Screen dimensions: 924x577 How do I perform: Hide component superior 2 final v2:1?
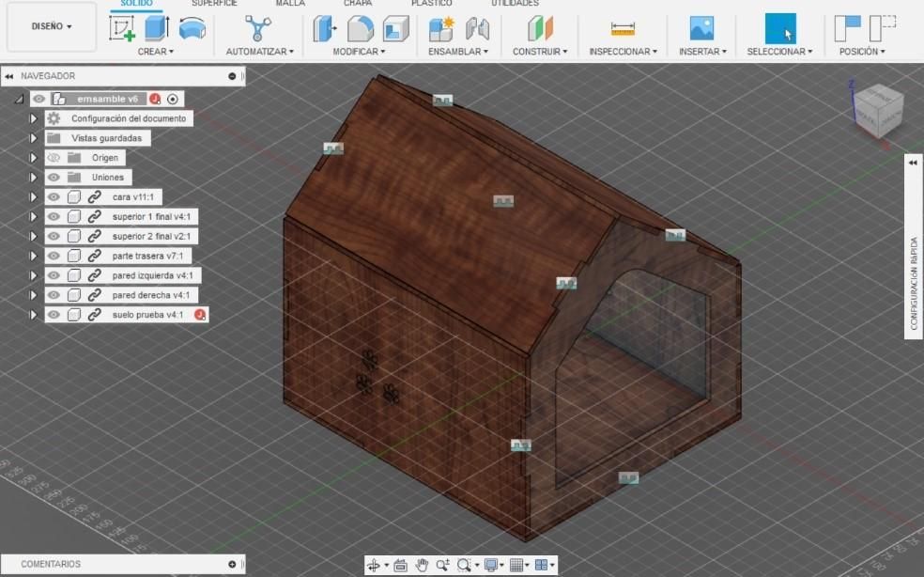pos(54,237)
